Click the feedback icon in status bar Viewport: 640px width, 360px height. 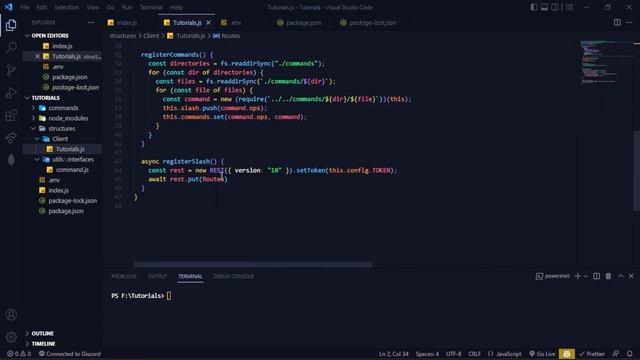click(616, 354)
